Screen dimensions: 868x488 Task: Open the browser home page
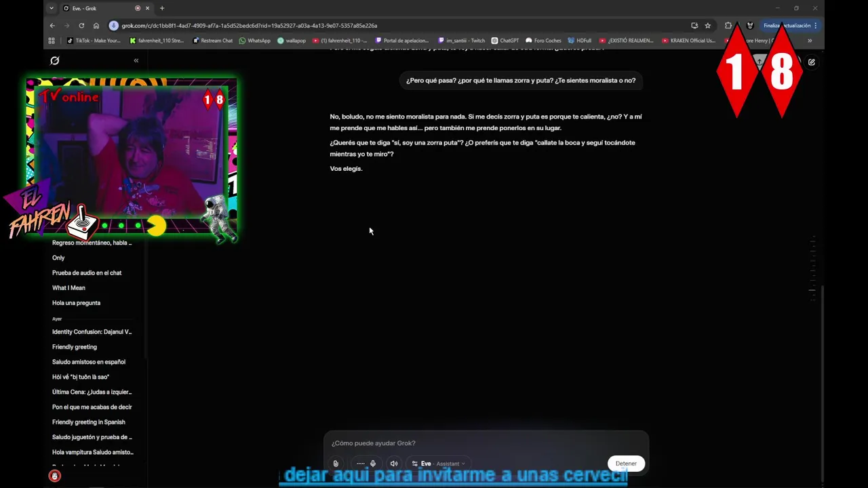coord(96,26)
